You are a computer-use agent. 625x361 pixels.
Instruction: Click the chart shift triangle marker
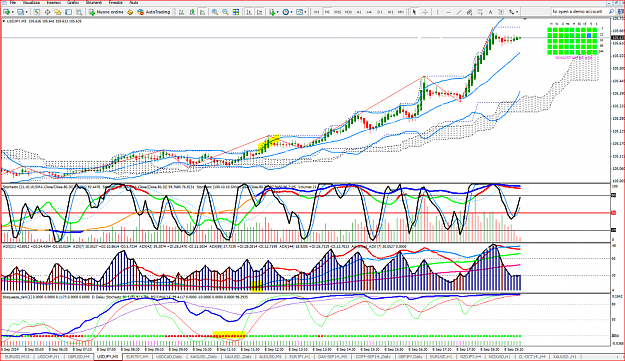[525, 19]
